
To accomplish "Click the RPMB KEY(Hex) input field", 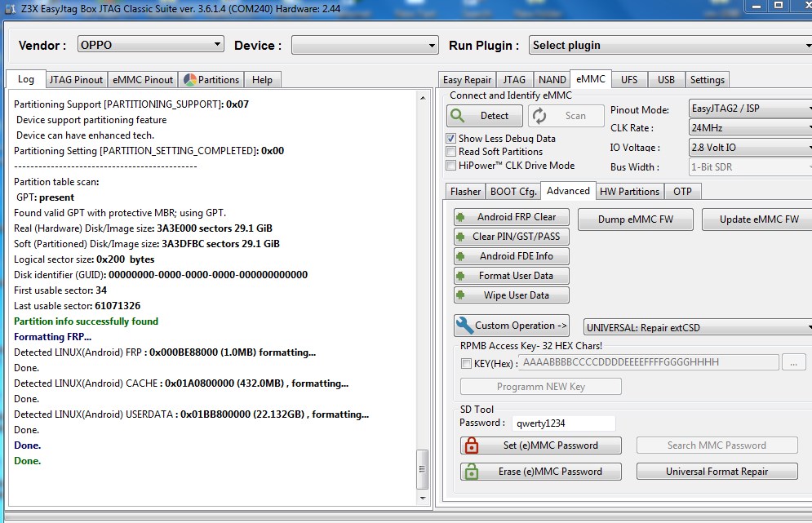I will point(649,362).
